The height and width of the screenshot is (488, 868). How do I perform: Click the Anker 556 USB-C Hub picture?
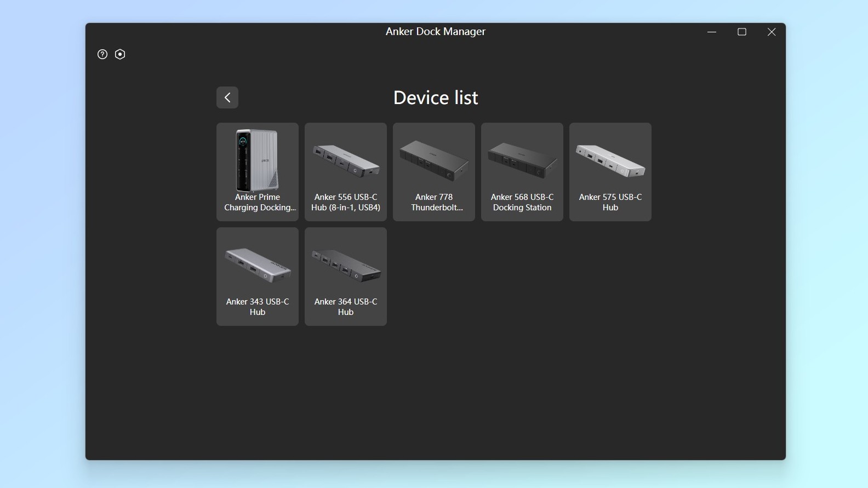(346, 160)
